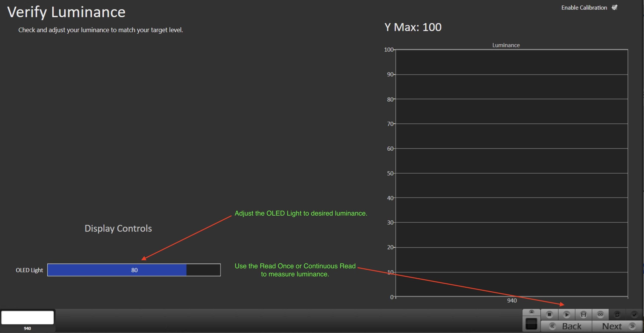
Task: Click the grayed checkmark icon
Action: tap(634, 314)
